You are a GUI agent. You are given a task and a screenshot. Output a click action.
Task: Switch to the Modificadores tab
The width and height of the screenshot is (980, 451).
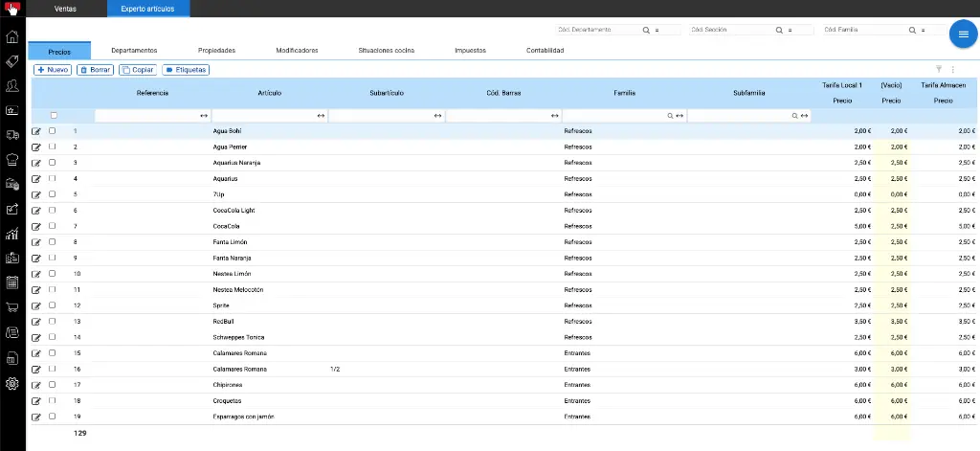click(x=297, y=51)
